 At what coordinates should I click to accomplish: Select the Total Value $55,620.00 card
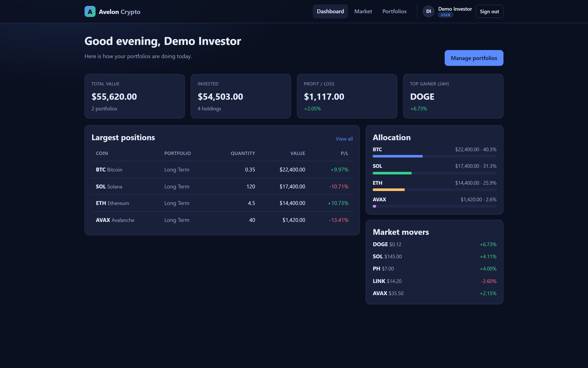(135, 96)
